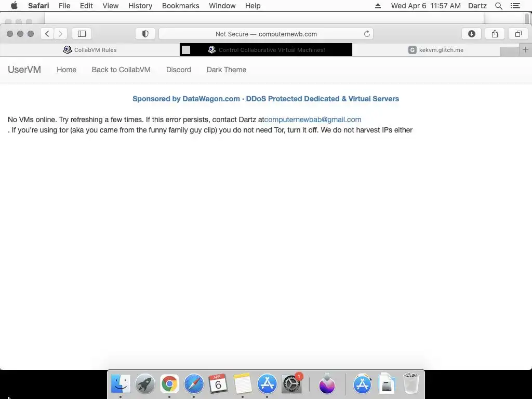532x399 pixels.
Task: Open the App Store icon beside Notes
Action: tap(267, 384)
